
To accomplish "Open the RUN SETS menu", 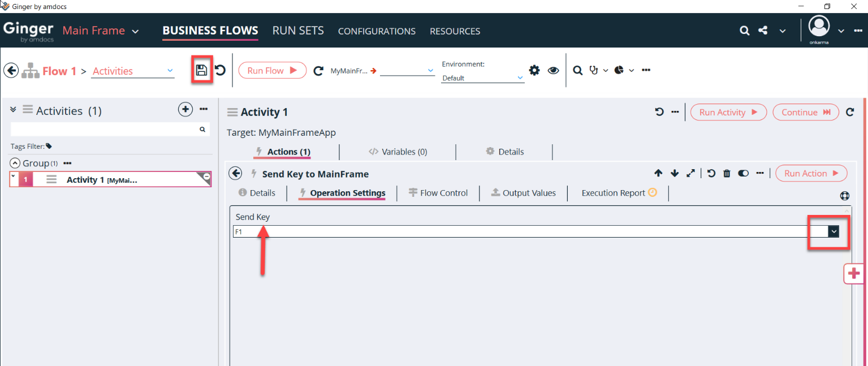I will 298,31.
